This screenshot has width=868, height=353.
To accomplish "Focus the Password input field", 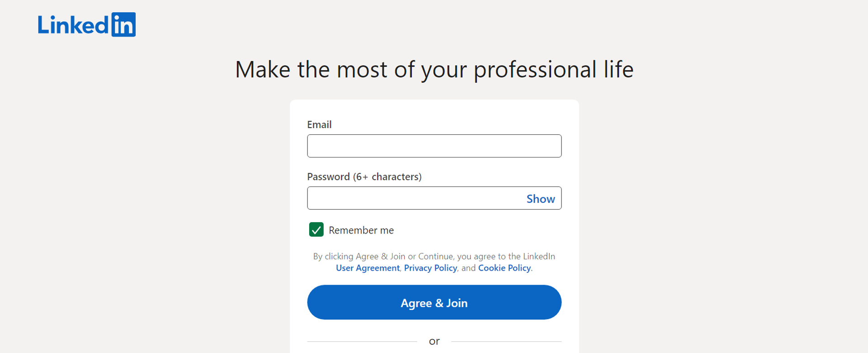I will click(407, 198).
